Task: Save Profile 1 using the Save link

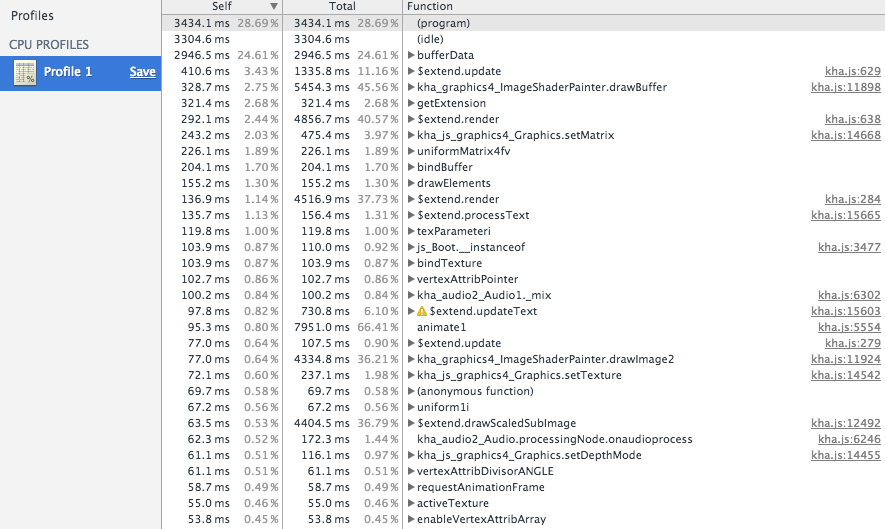Action: (142, 72)
